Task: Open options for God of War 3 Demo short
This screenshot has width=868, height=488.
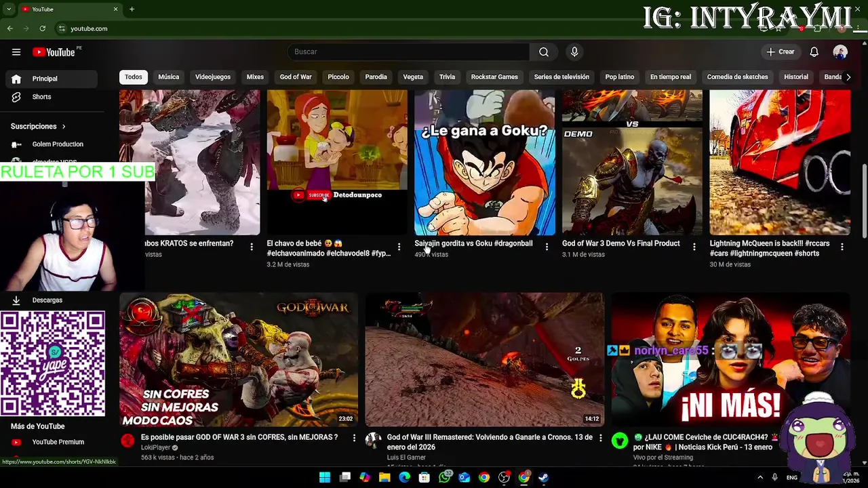Action: click(x=694, y=247)
